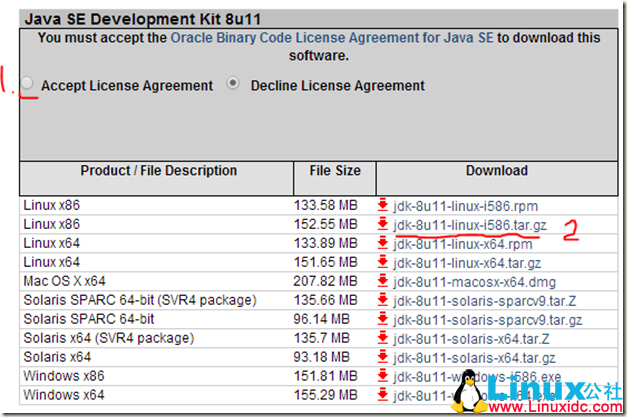The height and width of the screenshot is (417, 627).
Task: Click the Product / File Description column header
Action: point(156,179)
